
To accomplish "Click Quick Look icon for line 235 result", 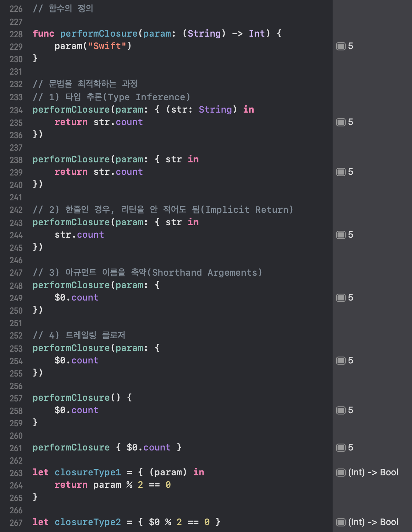I will pos(341,122).
